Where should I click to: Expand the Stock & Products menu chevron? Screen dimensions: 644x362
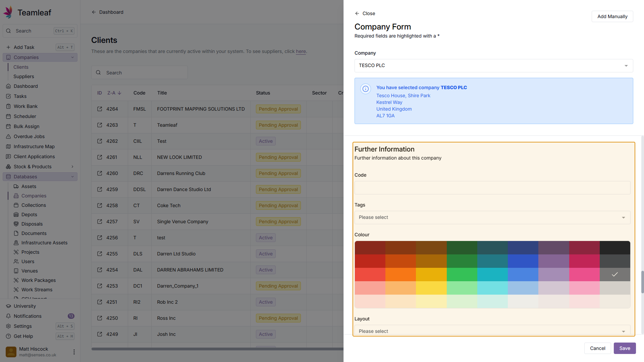pyautogui.click(x=72, y=167)
